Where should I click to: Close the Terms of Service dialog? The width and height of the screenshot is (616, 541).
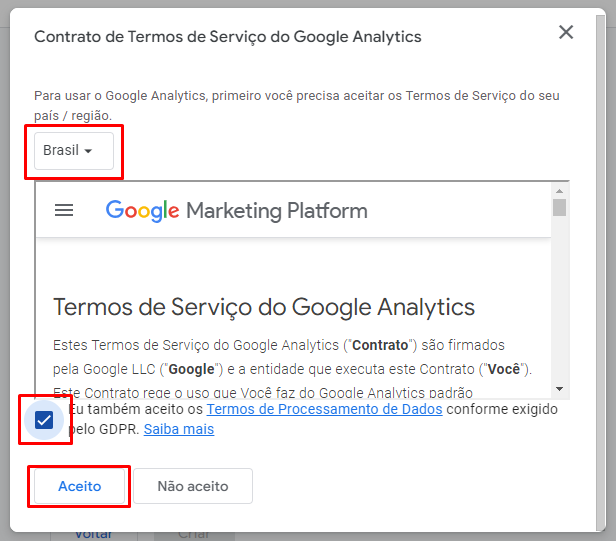coord(566,33)
